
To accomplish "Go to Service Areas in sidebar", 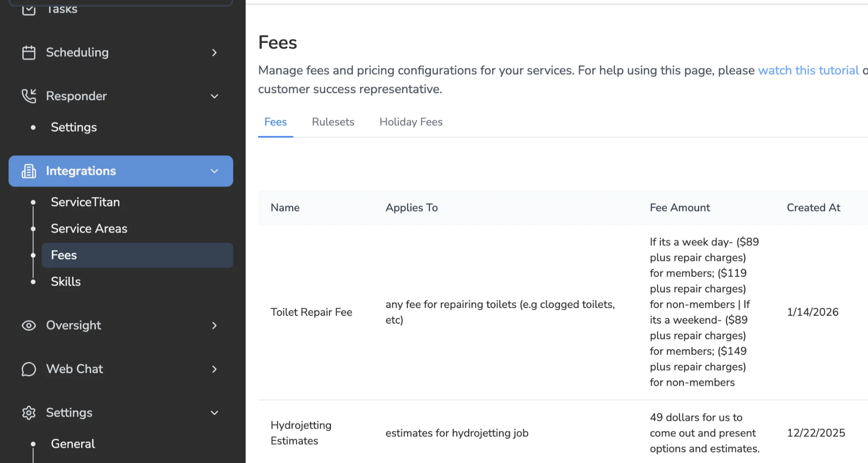I will (x=89, y=229).
